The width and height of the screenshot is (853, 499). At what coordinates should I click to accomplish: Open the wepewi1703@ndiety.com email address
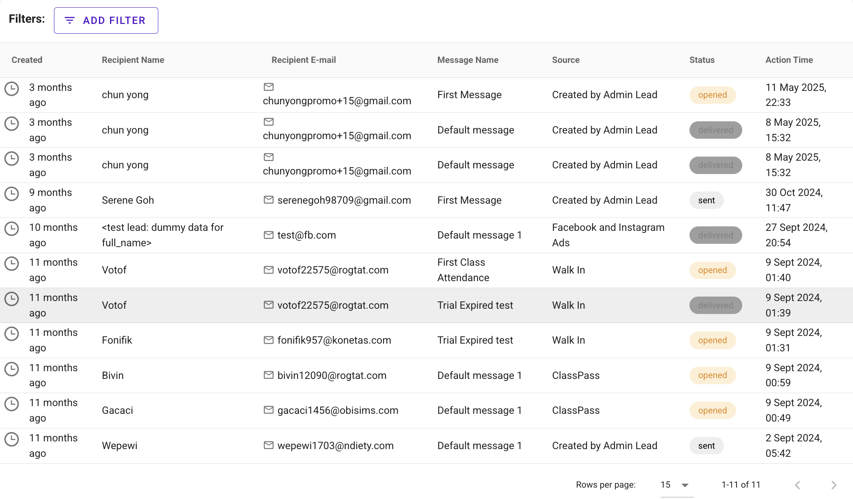click(x=335, y=446)
